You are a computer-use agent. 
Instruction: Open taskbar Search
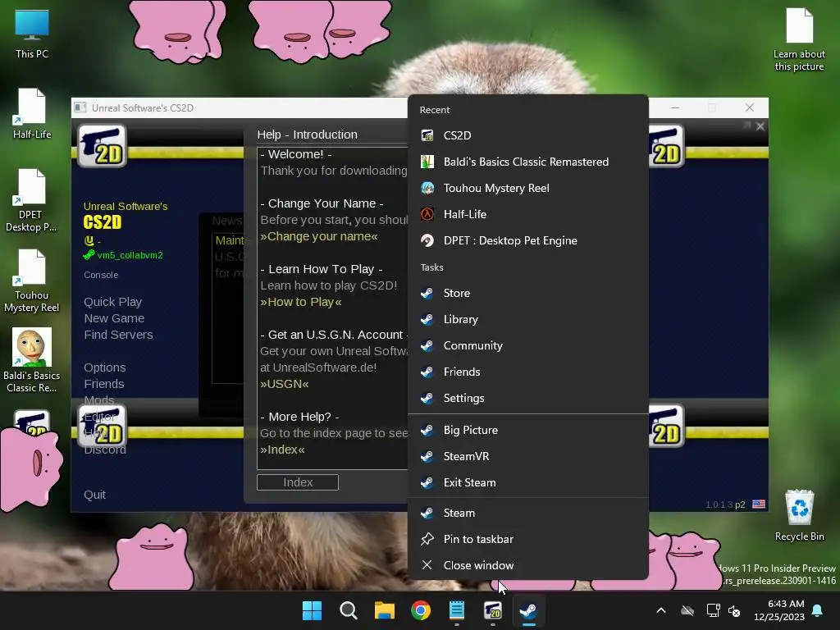point(348,610)
